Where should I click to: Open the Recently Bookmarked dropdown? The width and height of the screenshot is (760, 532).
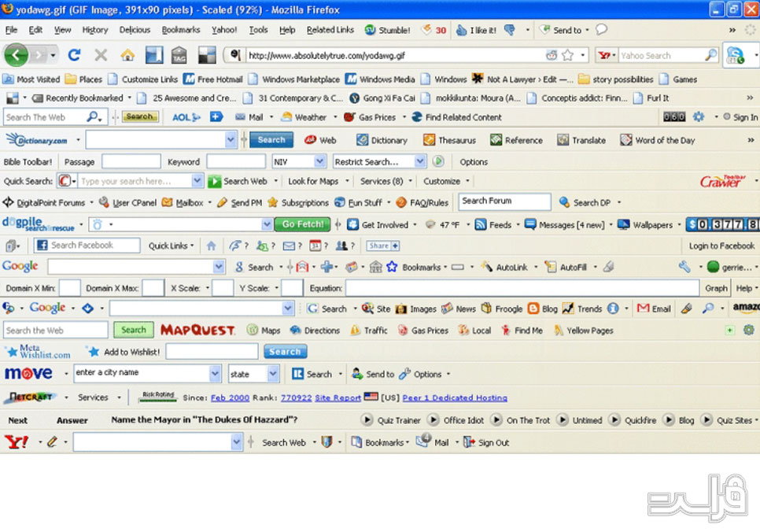tap(82, 98)
